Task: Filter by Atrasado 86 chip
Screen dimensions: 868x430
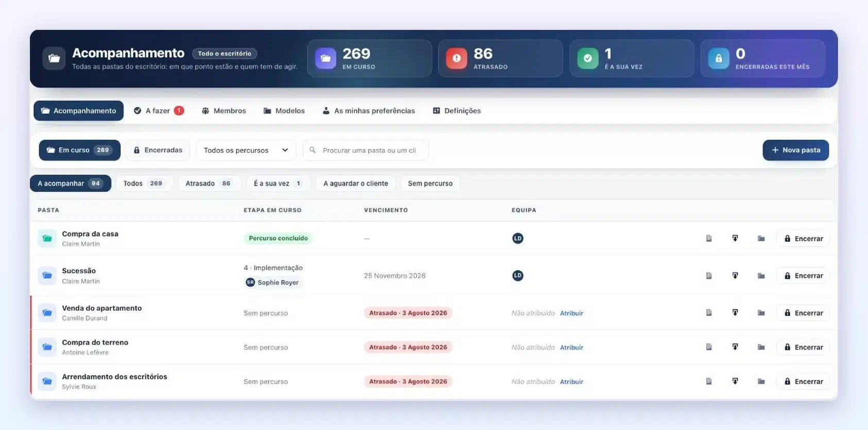Action: (x=209, y=184)
